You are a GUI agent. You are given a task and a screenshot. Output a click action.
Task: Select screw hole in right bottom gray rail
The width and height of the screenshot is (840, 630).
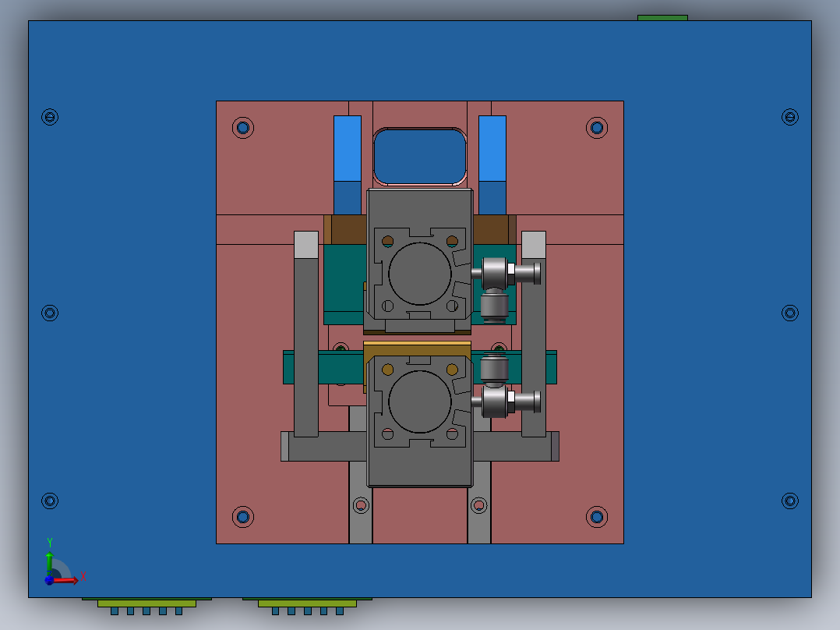click(x=479, y=505)
